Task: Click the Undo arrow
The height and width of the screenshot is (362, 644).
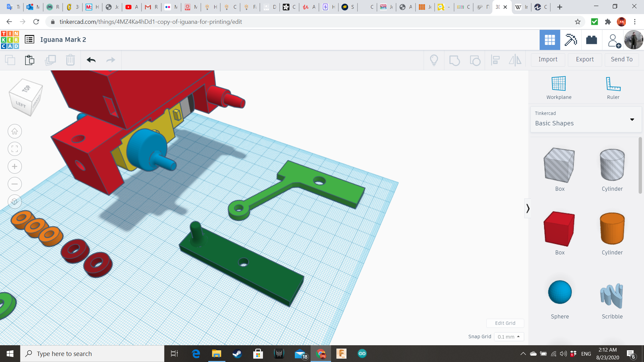Action: 91,60
